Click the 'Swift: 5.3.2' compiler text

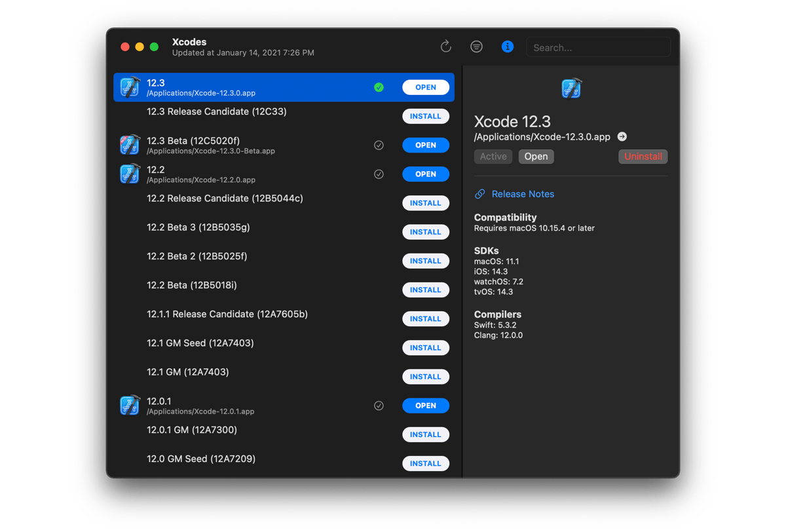(495, 325)
